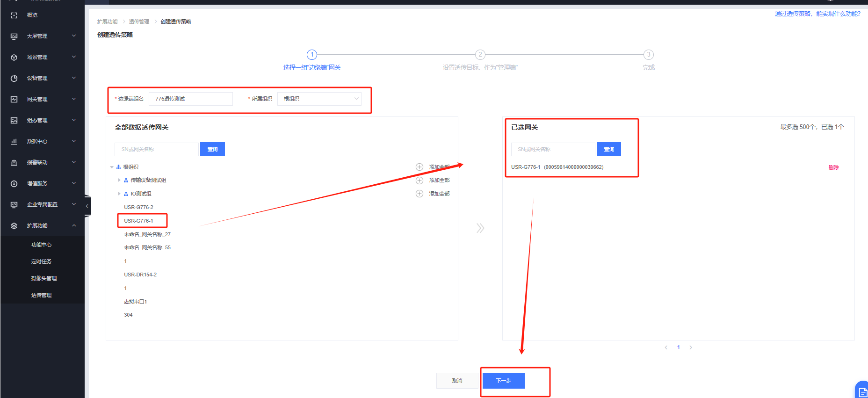Click the 设备管理 sidebar icon
The width and height of the screenshot is (868, 398).
tap(14, 79)
